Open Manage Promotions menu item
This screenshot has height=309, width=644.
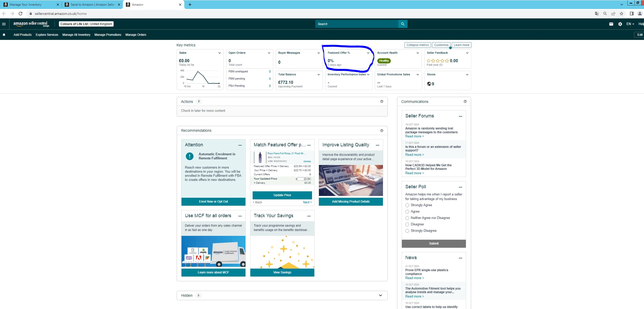[x=108, y=35]
